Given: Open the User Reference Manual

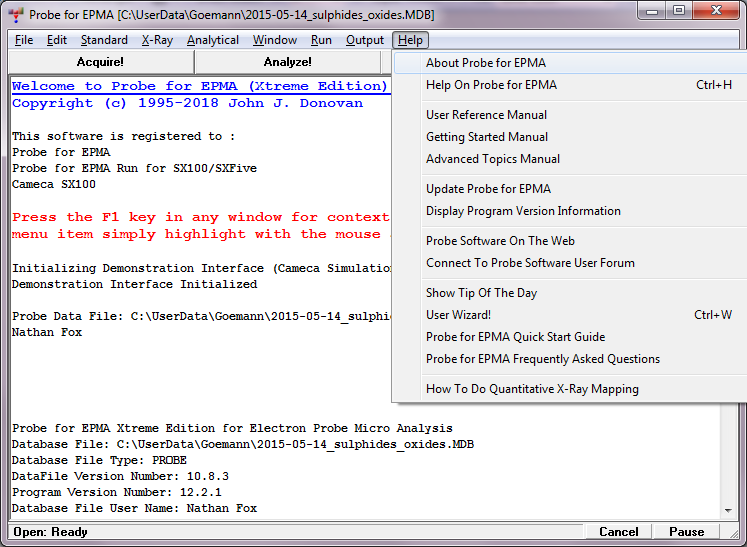Looking at the screenshot, I should [486, 115].
